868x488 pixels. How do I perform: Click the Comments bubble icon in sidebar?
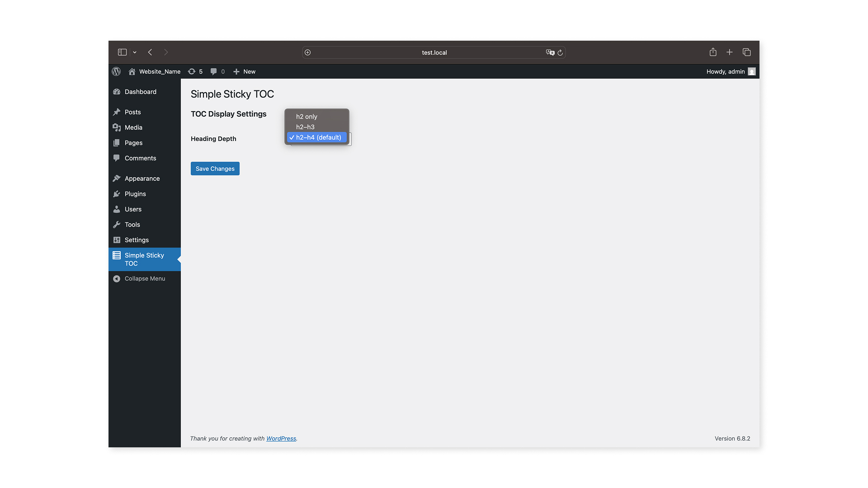pyautogui.click(x=117, y=158)
